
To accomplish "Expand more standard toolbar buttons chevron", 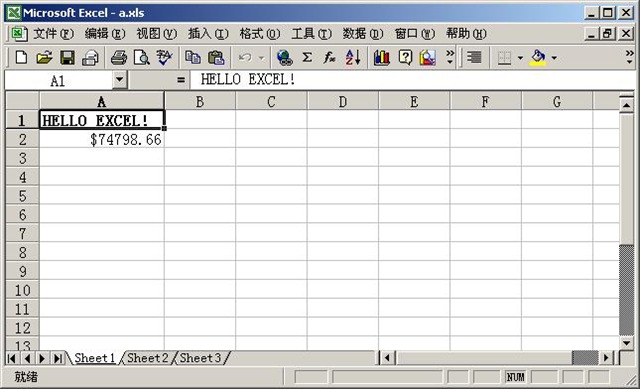I will point(449,58).
